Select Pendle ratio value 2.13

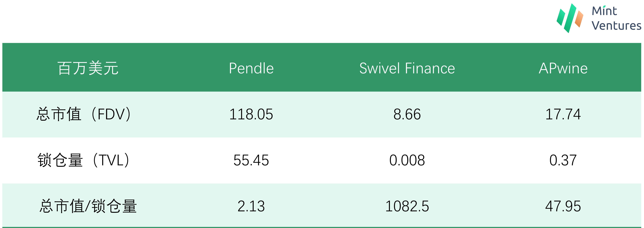click(251, 206)
